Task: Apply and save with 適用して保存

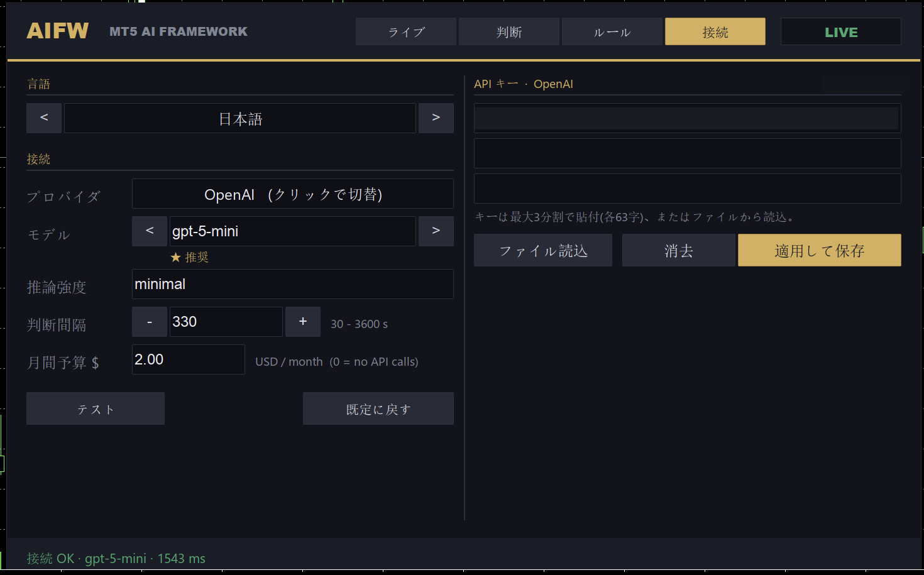Action: click(x=820, y=250)
